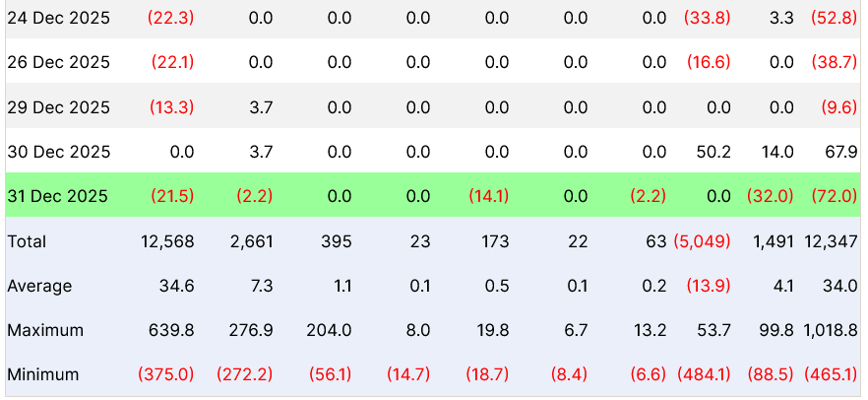The height and width of the screenshot is (400, 868).
Task: Select the 50.2 value on 30 Dec
Action: tap(713, 152)
